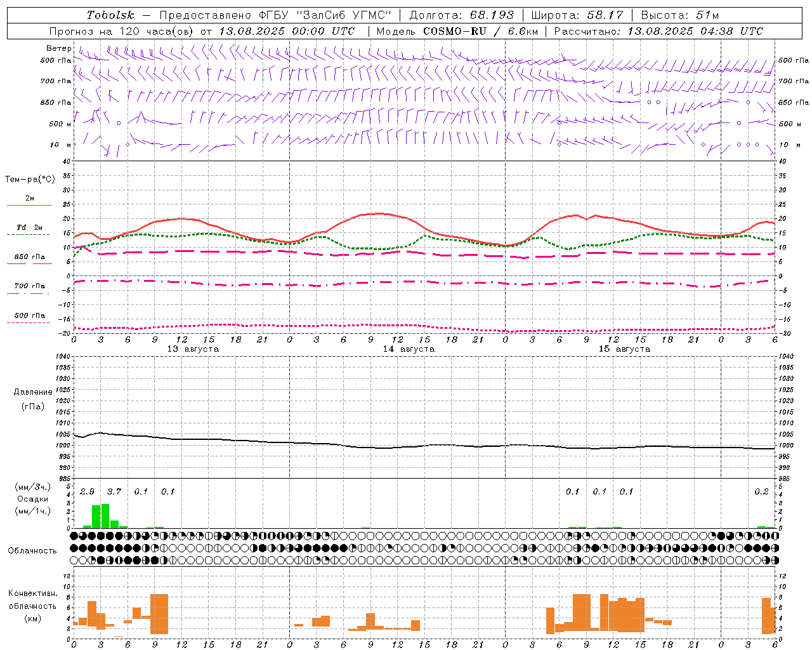Viewport: 812px width, 650px height.
Task: Click the "Ветер" wind panel label
Action: coord(59,48)
